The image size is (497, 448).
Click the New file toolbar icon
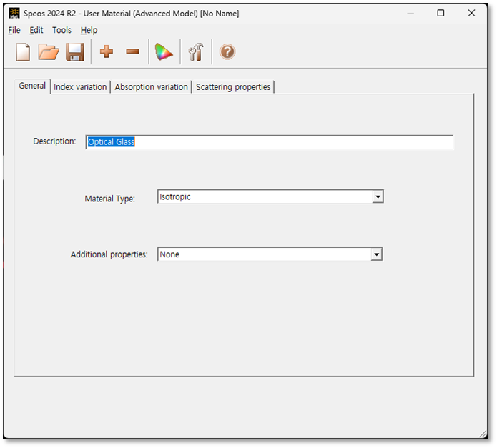click(23, 52)
